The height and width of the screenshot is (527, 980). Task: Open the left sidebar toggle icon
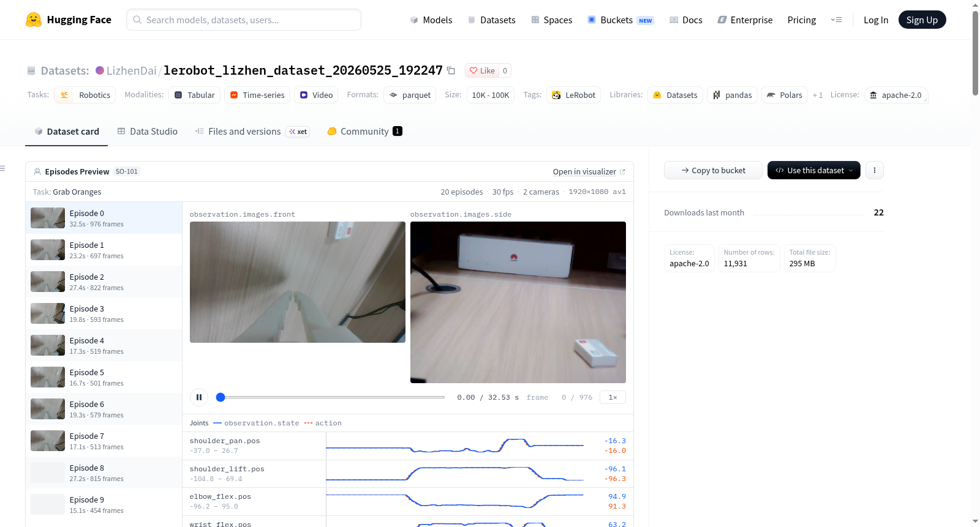2,168
